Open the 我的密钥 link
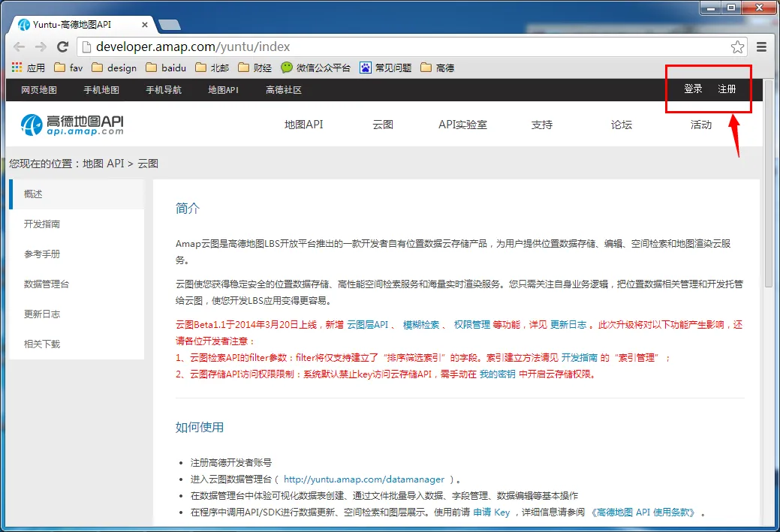Viewport: 780px width, 532px height. (498, 374)
